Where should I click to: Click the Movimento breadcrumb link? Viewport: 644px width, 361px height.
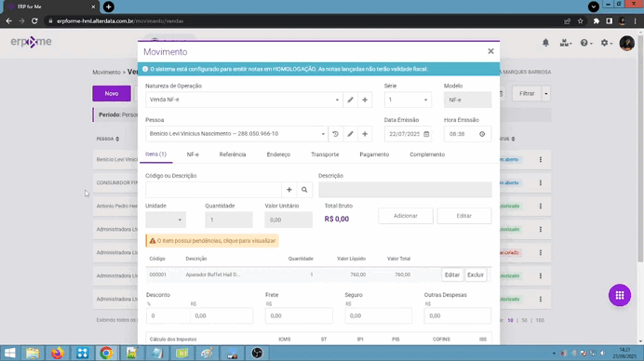point(106,72)
